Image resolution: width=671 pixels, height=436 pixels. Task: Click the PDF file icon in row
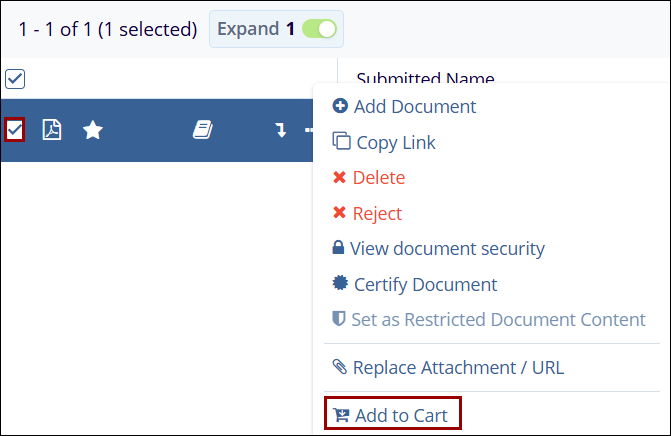click(x=52, y=130)
